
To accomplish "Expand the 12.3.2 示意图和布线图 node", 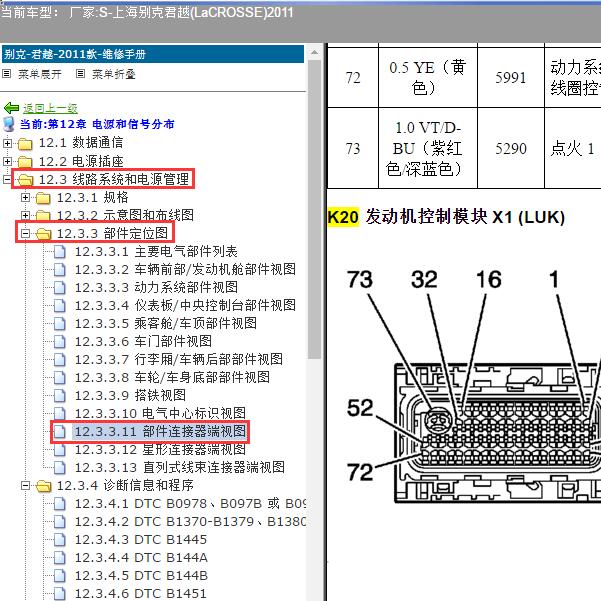I will point(25,215).
